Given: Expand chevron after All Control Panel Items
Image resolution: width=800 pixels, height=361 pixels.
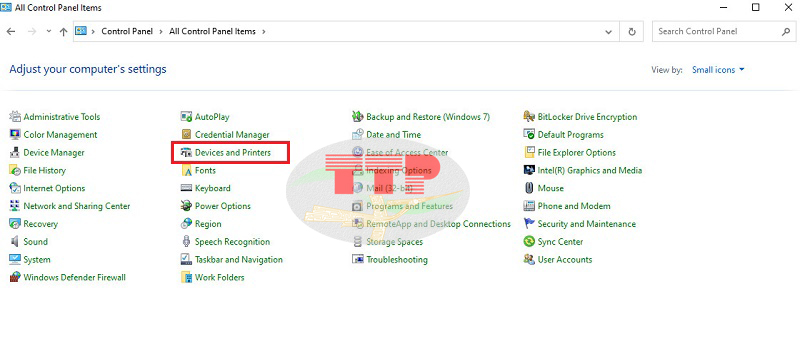Looking at the screenshot, I should tap(264, 32).
